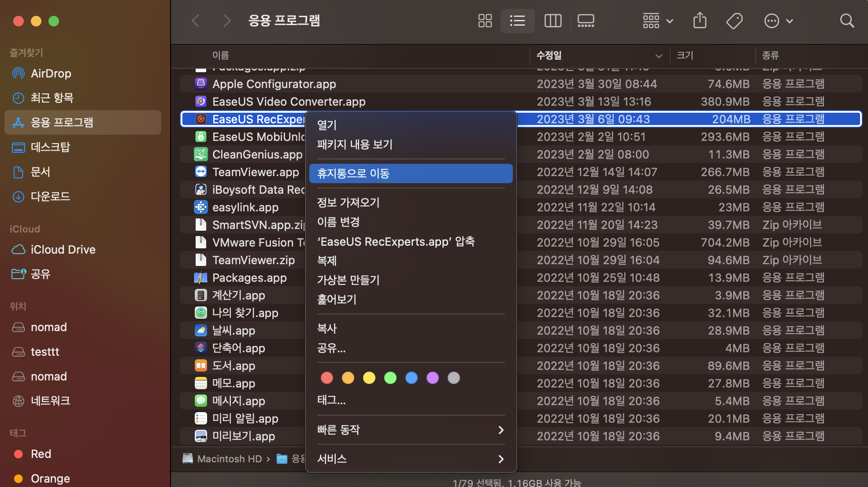Apply the green tag color swatch
This screenshot has width=868, height=487.
390,378
